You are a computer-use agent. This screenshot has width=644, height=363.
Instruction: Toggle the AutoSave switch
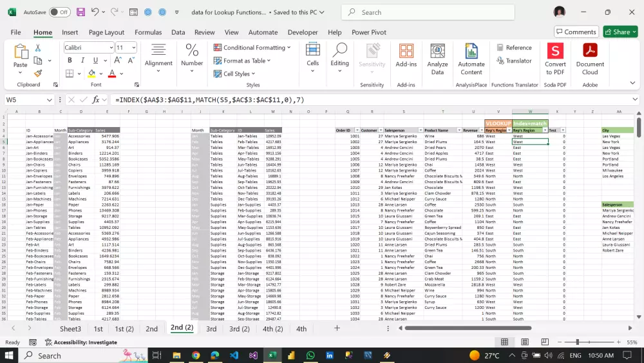click(59, 12)
